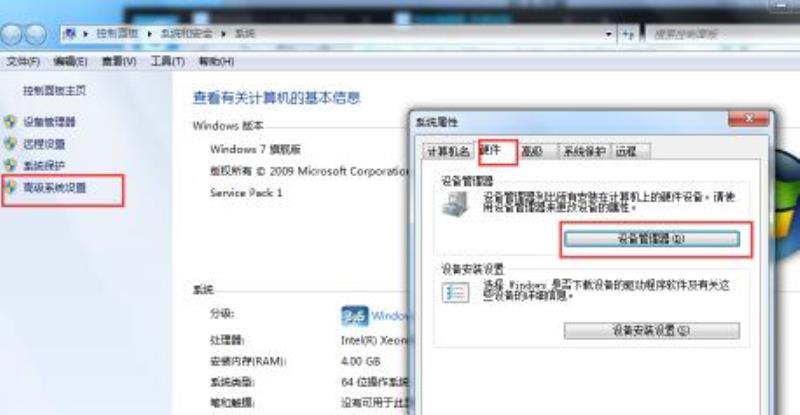The height and width of the screenshot is (415, 800).
Task: Switch to the 系统保护 tab
Action: pyautogui.click(x=584, y=152)
